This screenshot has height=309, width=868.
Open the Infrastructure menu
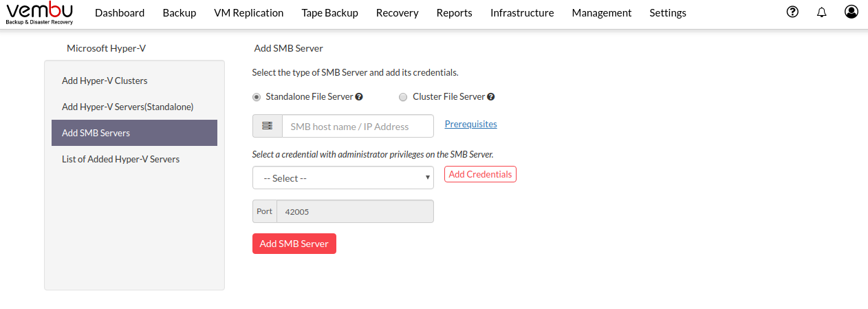pyautogui.click(x=522, y=12)
